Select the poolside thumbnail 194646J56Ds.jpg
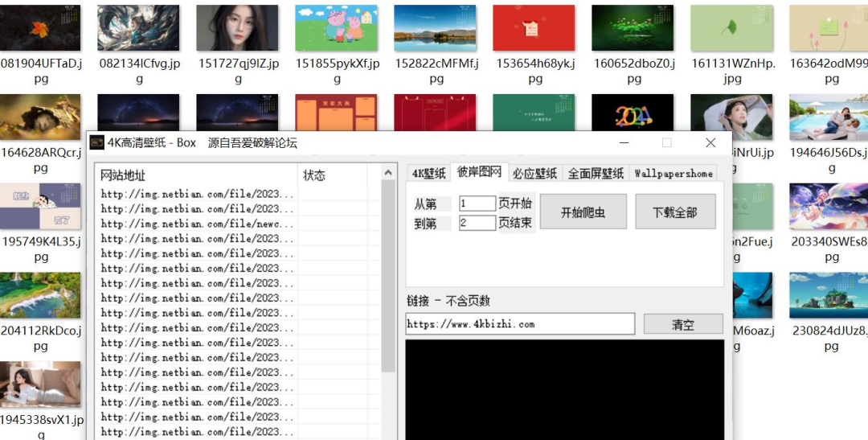 829,117
